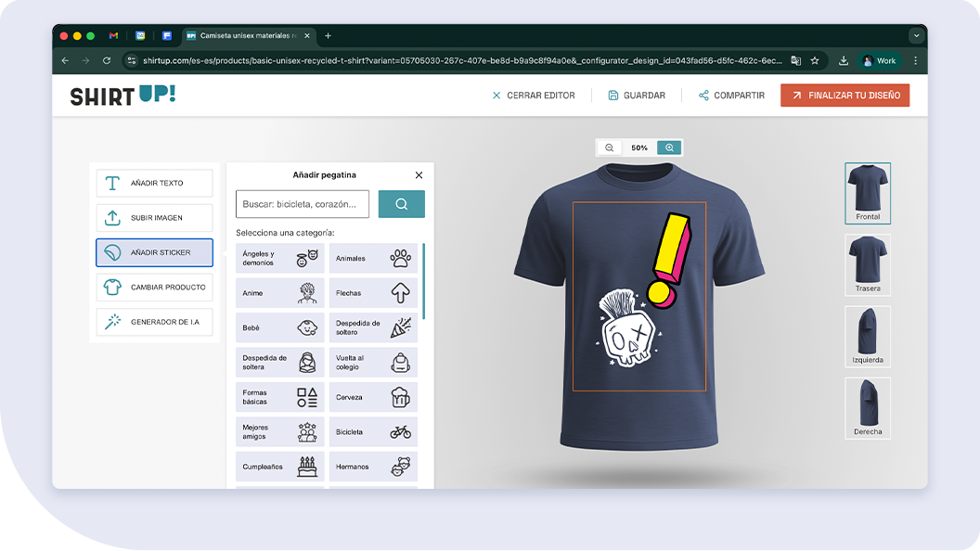Image resolution: width=980 pixels, height=551 pixels.
Task: Close the Camiseta unisex browser tab
Action: [307, 35]
